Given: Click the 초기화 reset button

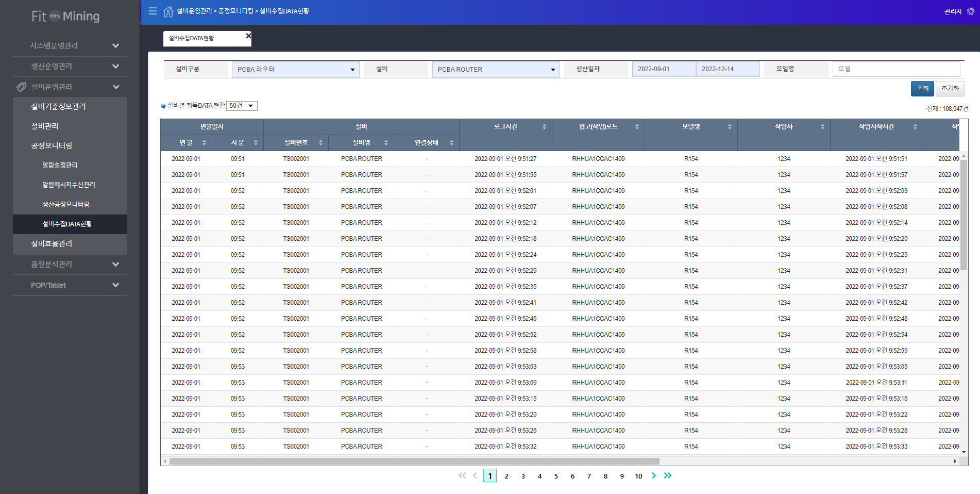Looking at the screenshot, I should click(950, 88).
